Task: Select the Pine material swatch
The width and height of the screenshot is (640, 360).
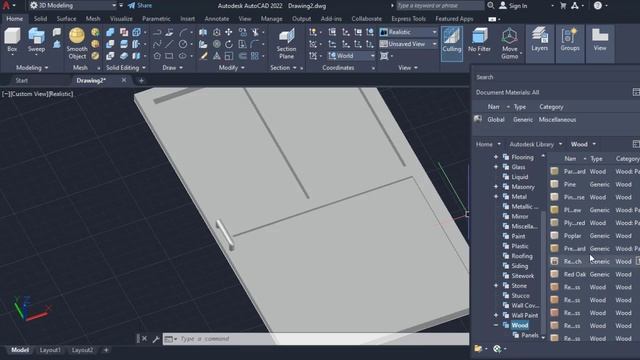Action: 554,184
